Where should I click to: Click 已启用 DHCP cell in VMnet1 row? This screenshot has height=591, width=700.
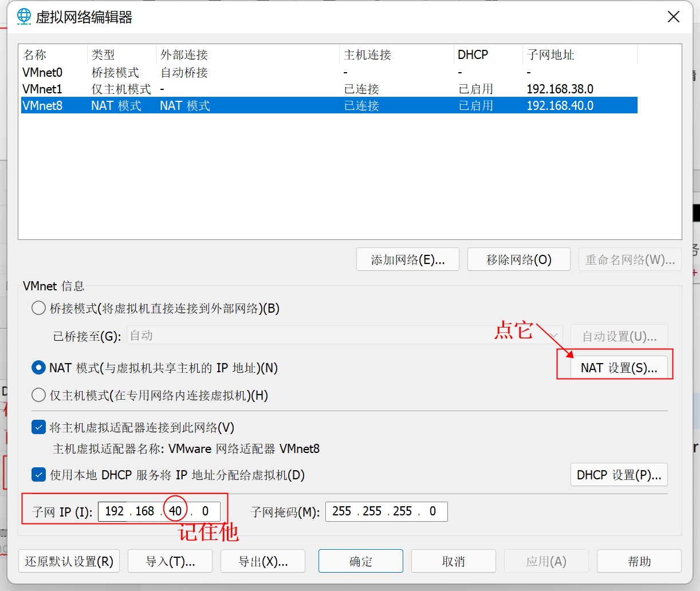pyautogui.click(x=475, y=89)
